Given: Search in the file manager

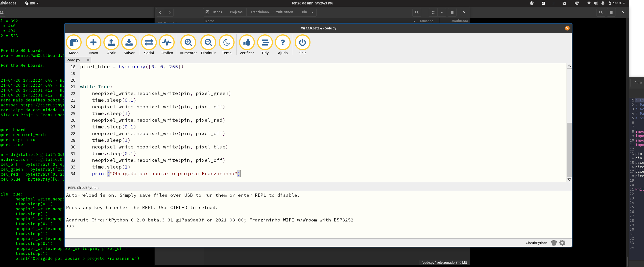Looking at the screenshot, I should 417,12.
